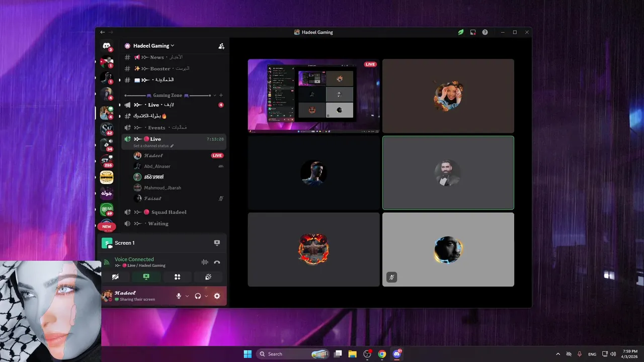The width and height of the screenshot is (644, 362).
Task: Select the connected Live voice channel
Action: (174, 141)
